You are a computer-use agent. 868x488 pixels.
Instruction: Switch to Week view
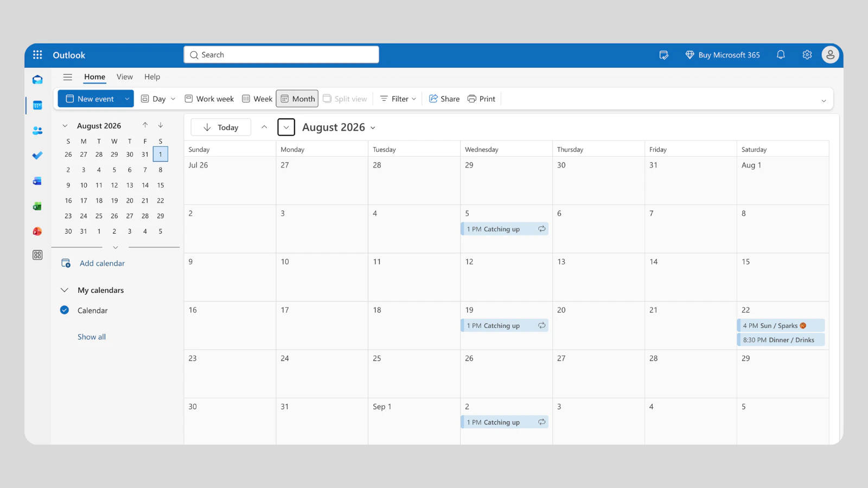coord(257,99)
